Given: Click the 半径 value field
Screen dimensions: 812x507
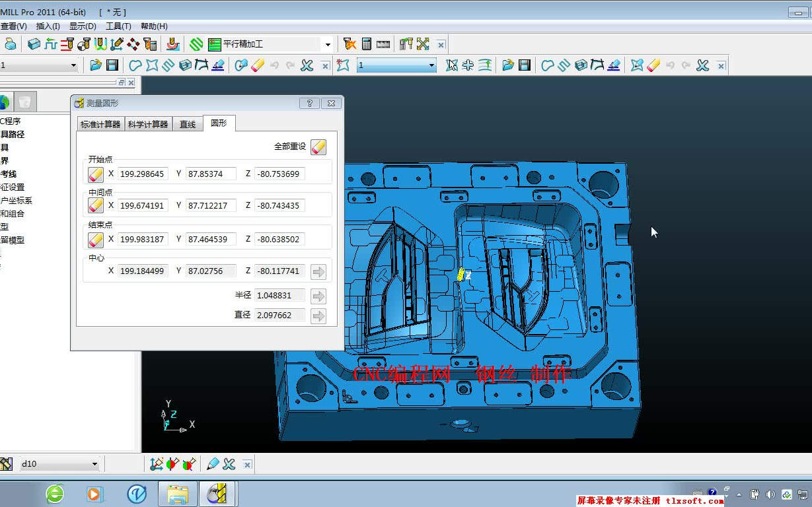Looking at the screenshot, I should tap(280, 296).
